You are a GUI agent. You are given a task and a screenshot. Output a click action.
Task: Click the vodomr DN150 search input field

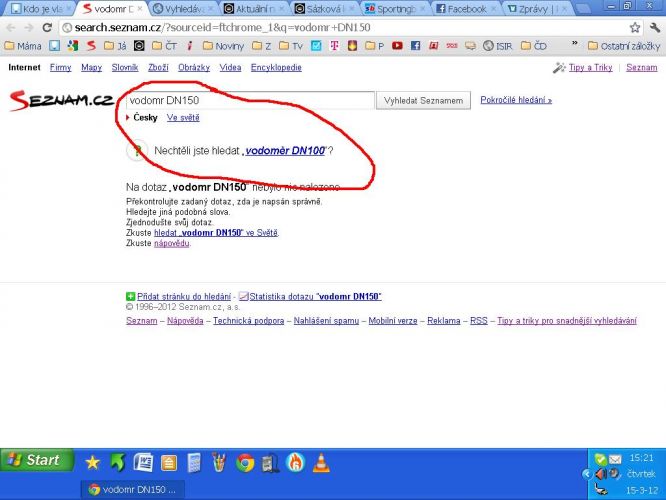(x=250, y=100)
